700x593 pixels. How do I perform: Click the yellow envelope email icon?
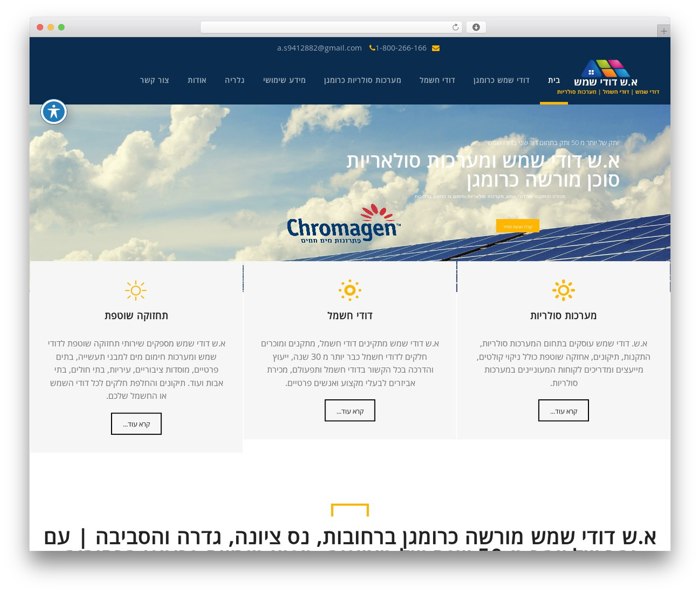[436, 48]
